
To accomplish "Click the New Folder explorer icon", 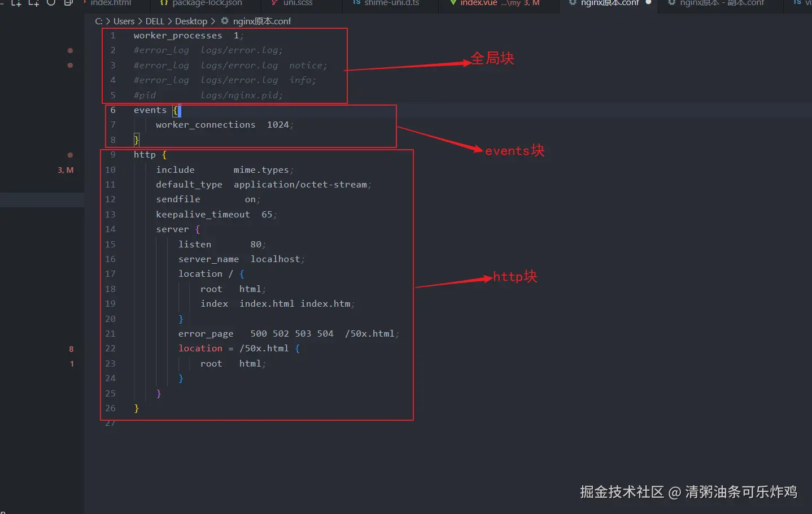I will click(x=34, y=3).
